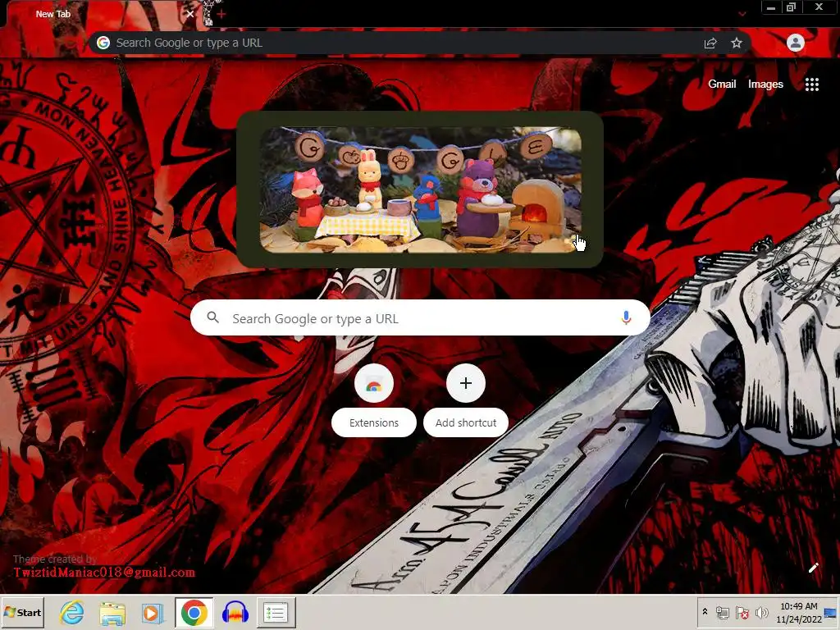This screenshot has height=630, width=840.
Task: Open the clock showing 10:49 AM
Action: [x=799, y=612]
